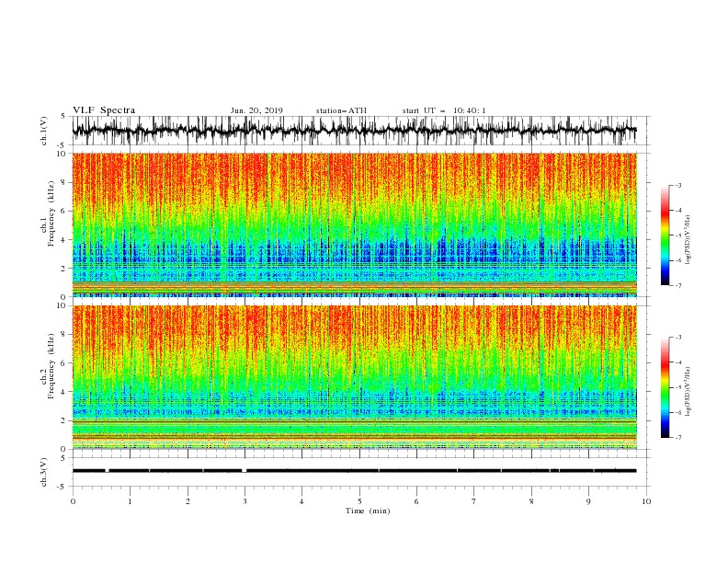Viewport: 728px width, 563px height.
Task: Click the lower colorbar log(PSD) label
Action: click(688, 392)
